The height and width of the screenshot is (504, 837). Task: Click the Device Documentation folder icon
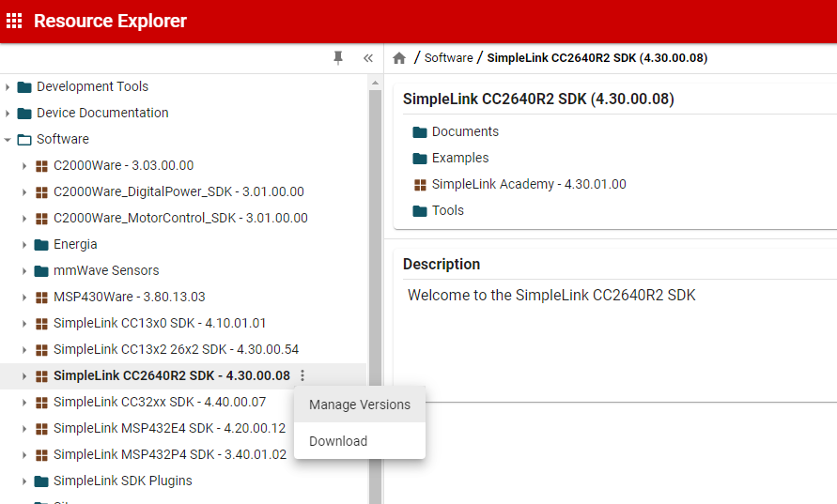click(x=24, y=113)
